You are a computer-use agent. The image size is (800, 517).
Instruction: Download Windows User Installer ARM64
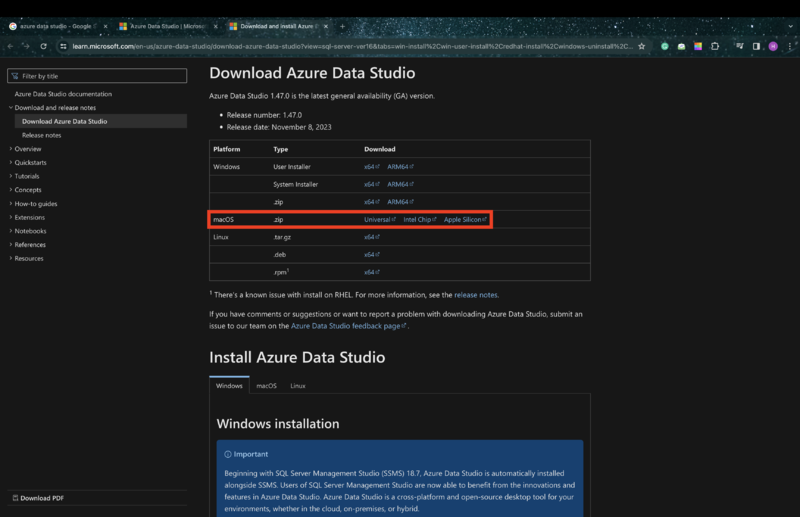[x=399, y=167]
